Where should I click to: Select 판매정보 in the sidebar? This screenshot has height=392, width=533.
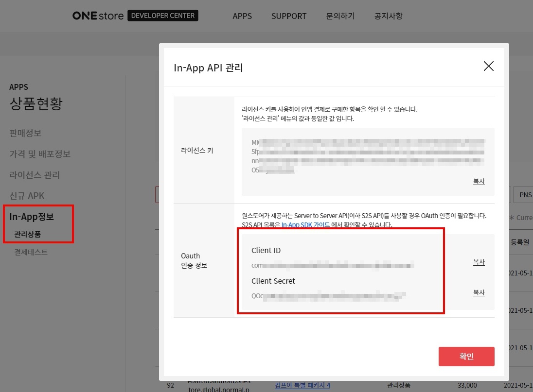point(25,133)
